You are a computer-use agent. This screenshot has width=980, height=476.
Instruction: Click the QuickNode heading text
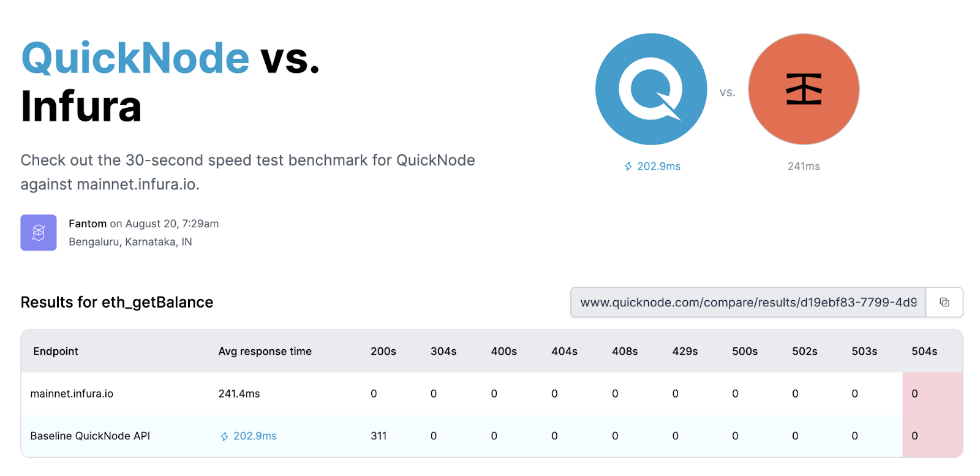pyautogui.click(x=135, y=58)
